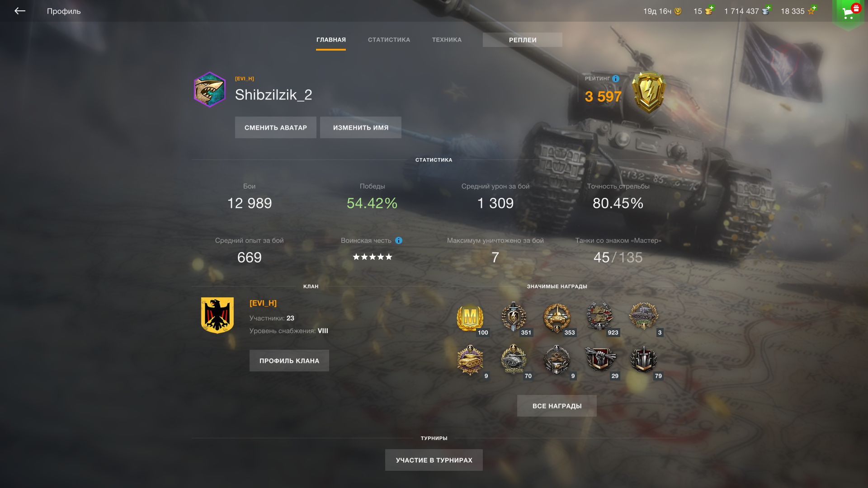Screen dimensions: 868x488
Task: Open the Реплеи tab
Action: tap(523, 40)
